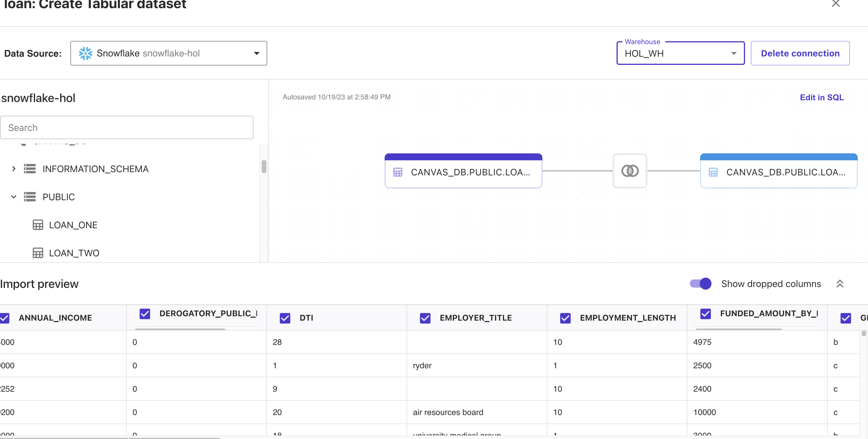Click table icon in the blue canvas node
Viewport: 868px width, 439px height.
click(713, 172)
